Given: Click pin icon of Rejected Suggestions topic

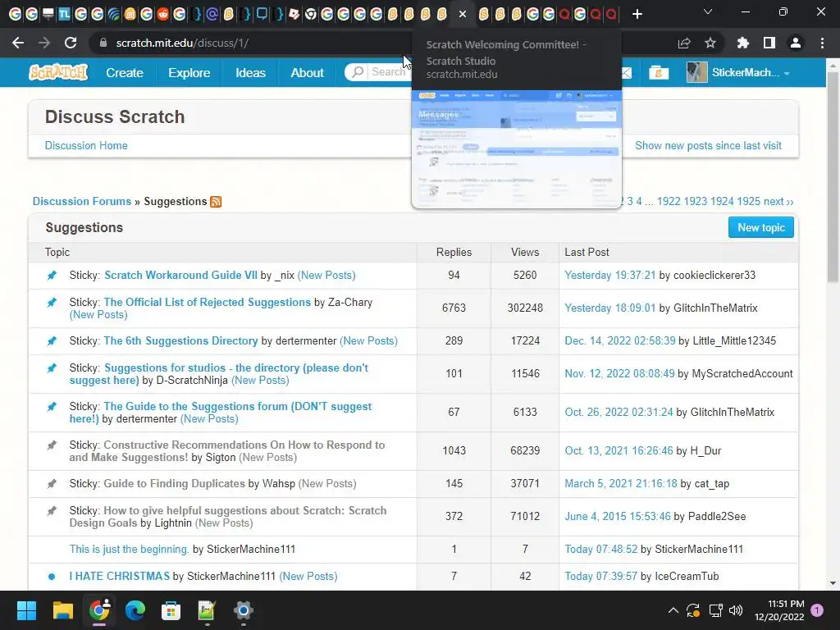Looking at the screenshot, I should 52,303.
